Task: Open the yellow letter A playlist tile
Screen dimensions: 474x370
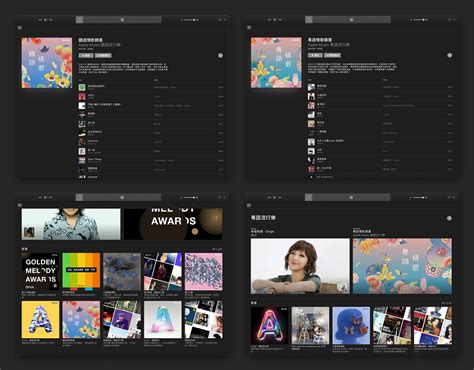Action: (x=40, y=320)
